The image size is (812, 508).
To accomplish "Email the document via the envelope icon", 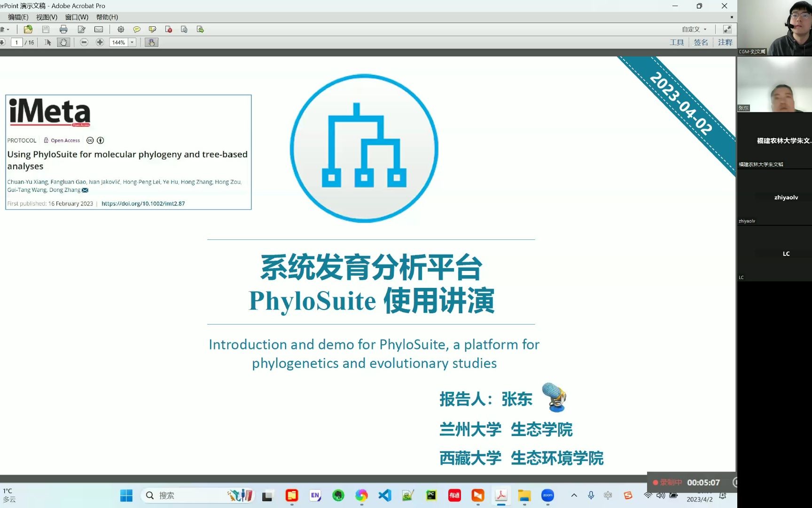I will pos(98,29).
